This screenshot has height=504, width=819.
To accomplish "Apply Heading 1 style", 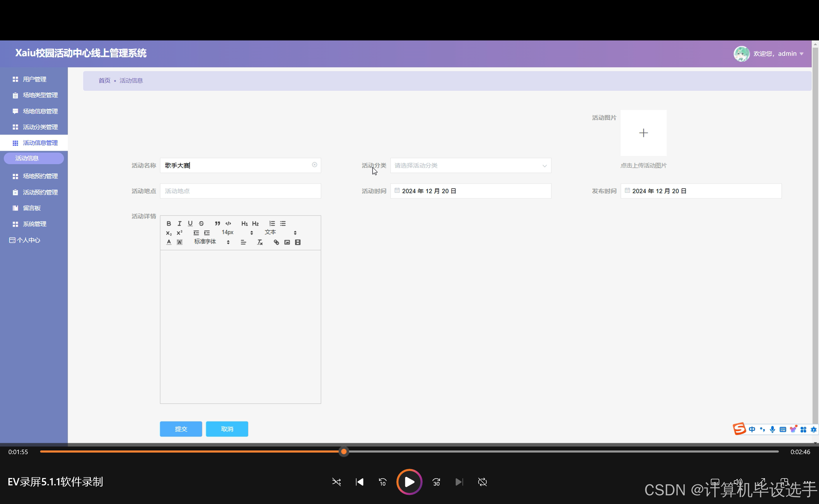I will tap(244, 223).
